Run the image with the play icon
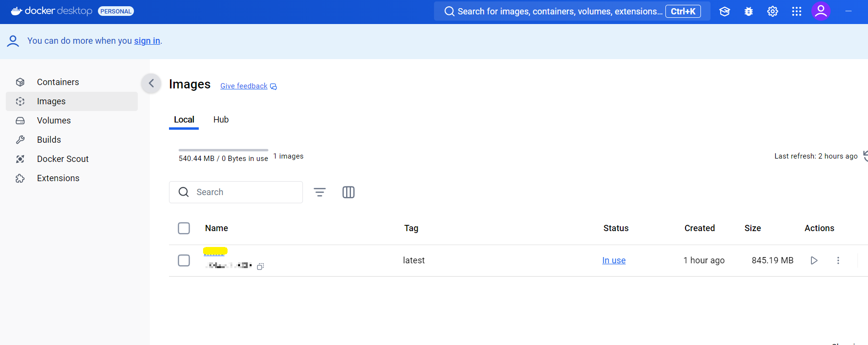 tap(814, 260)
